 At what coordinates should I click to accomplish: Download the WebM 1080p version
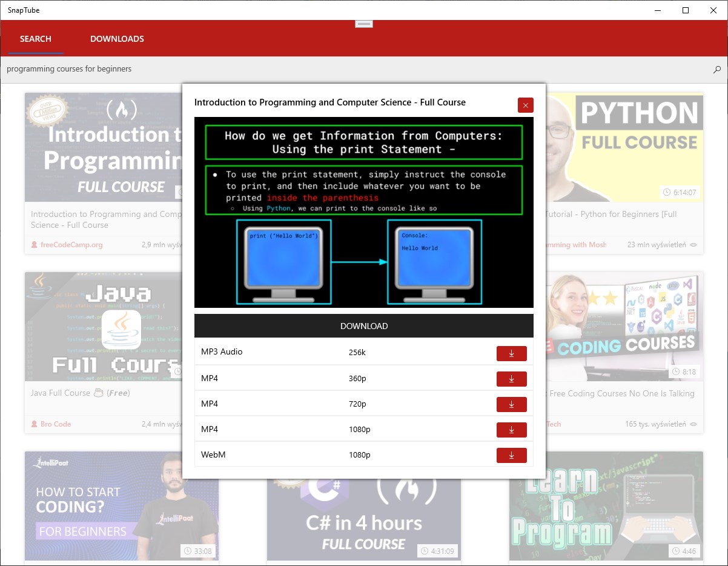pyautogui.click(x=512, y=455)
